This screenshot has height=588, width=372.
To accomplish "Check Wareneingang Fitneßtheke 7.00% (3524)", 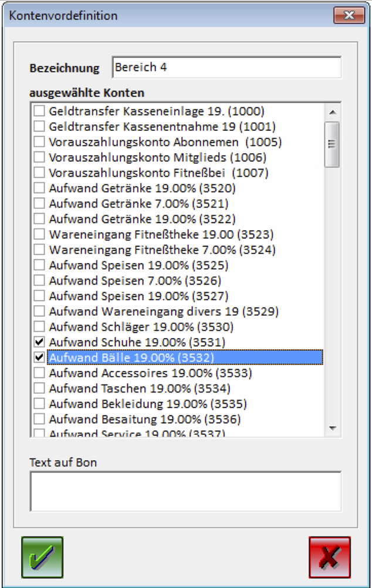I will [39, 250].
